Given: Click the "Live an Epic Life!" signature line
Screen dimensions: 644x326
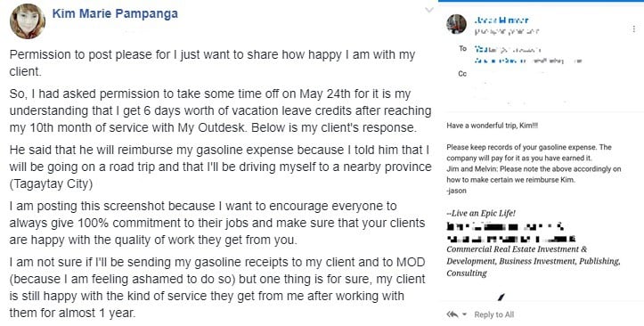Looking at the screenshot, I should tap(481, 213).
